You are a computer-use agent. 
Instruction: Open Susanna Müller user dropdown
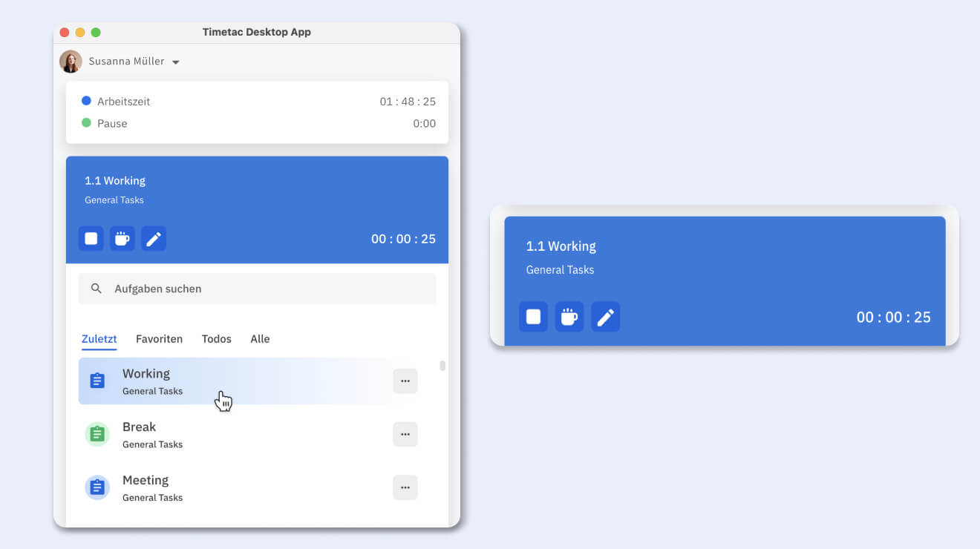tap(176, 62)
